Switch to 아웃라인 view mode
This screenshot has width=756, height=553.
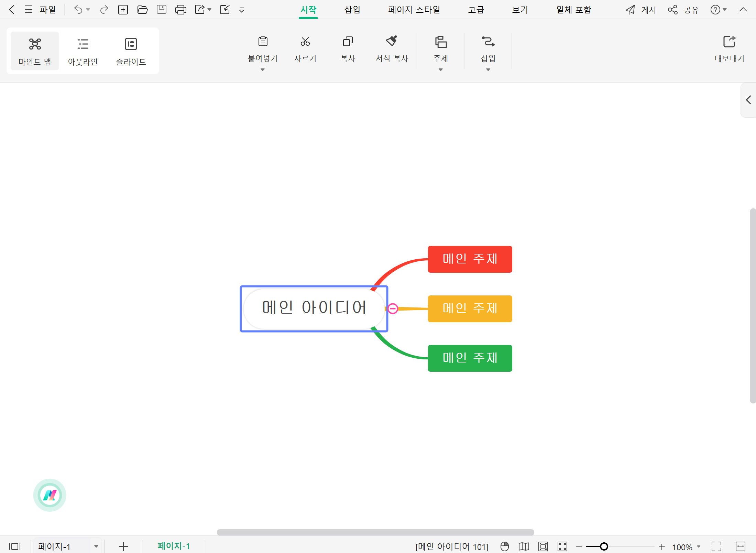(83, 51)
